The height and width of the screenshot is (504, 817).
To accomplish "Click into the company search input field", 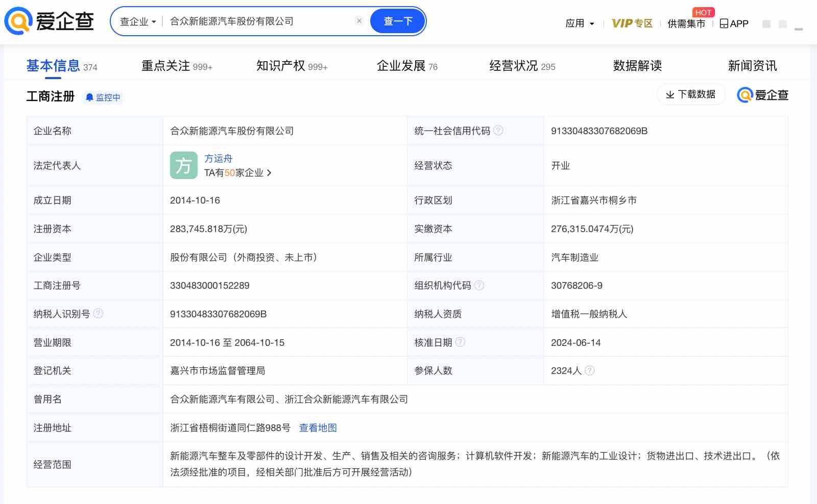I will coord(258,21).
